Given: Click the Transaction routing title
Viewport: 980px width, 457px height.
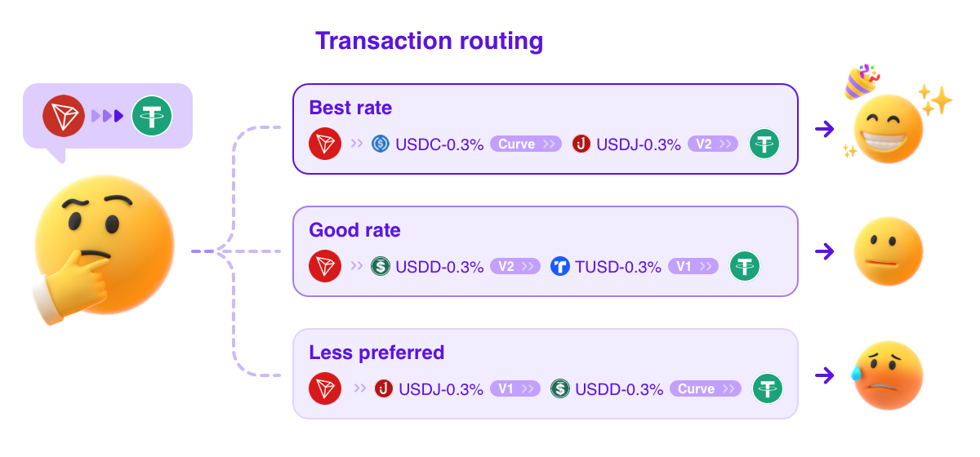Looking at the screenshot, I should [430, 41].
